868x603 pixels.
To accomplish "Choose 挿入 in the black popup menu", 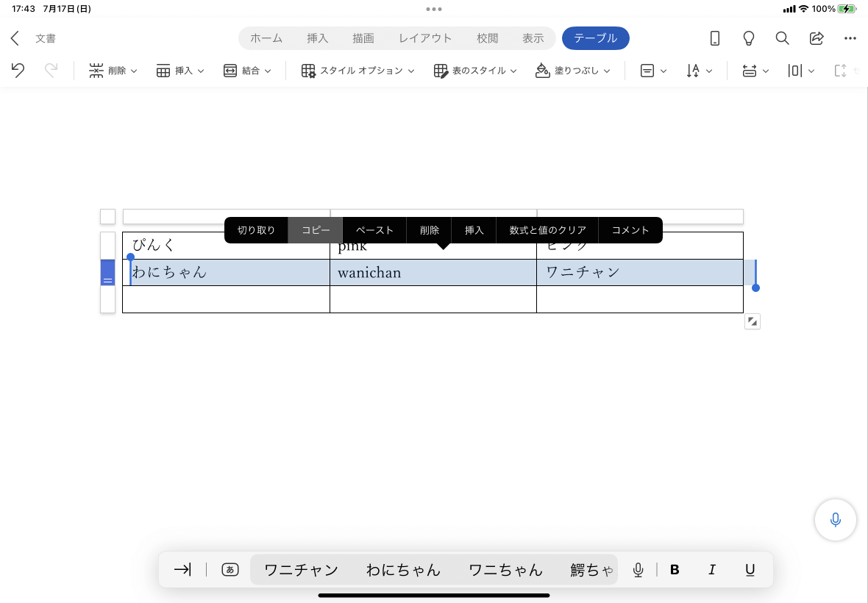I will pyautogui.click(x=474, y=230).
